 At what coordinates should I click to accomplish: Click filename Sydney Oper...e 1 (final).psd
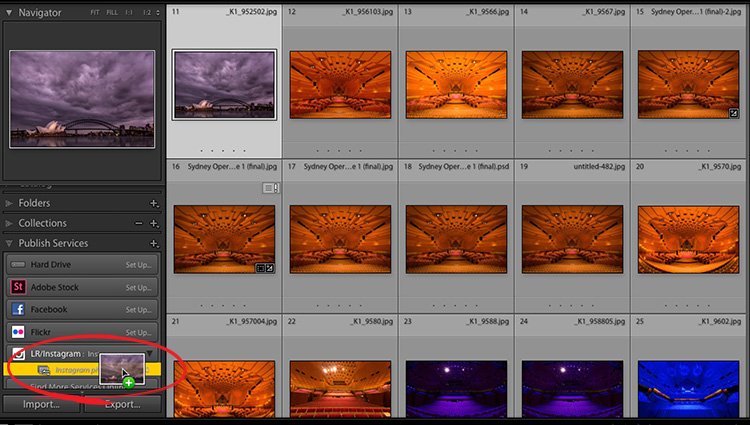463,166
